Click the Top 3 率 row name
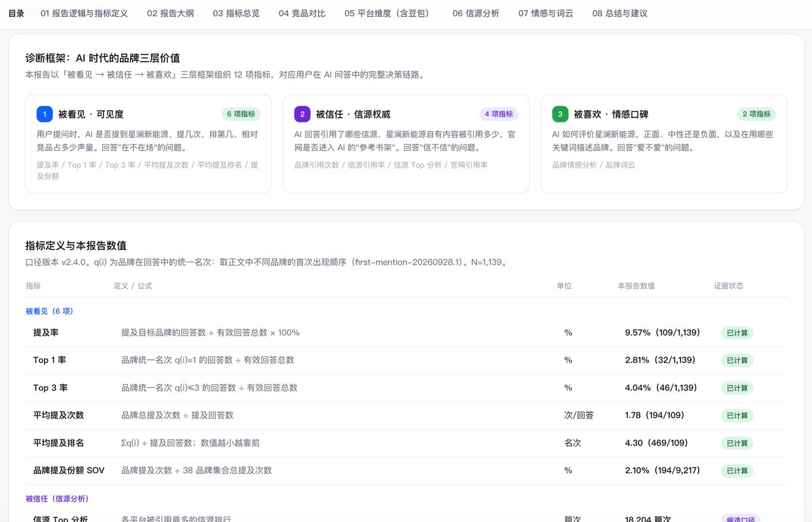The width and height of the screenshot is (812, 522). (50, 388)
